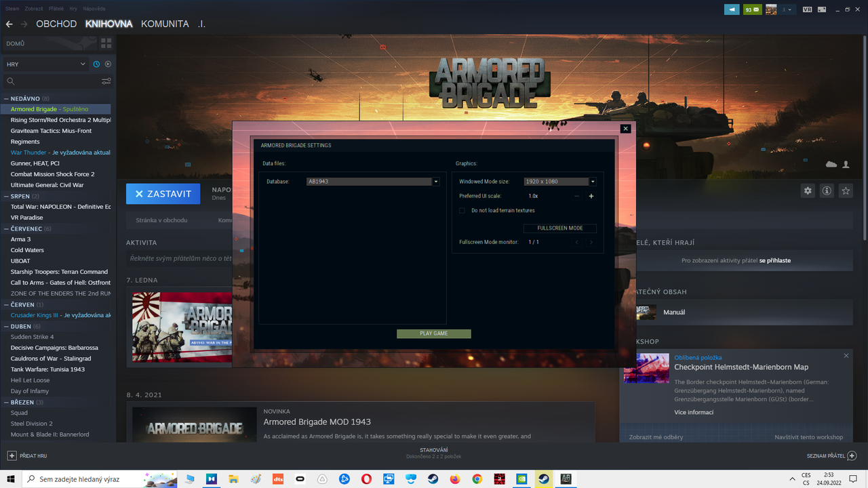868x488 pixels.
Task: Close the Armored Brigade settings window
Action: [x=626, y=128]
